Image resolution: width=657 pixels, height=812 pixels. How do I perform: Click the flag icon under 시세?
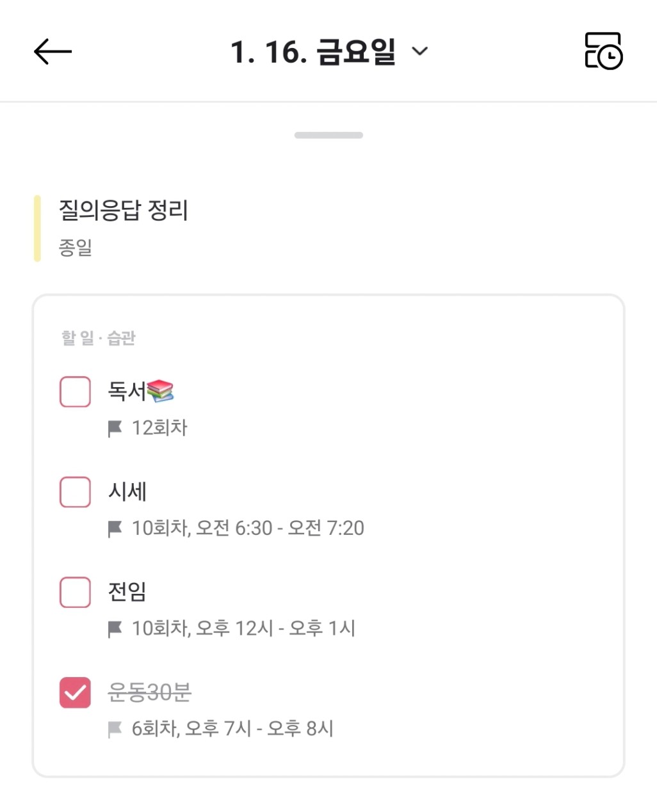point(115,529)
